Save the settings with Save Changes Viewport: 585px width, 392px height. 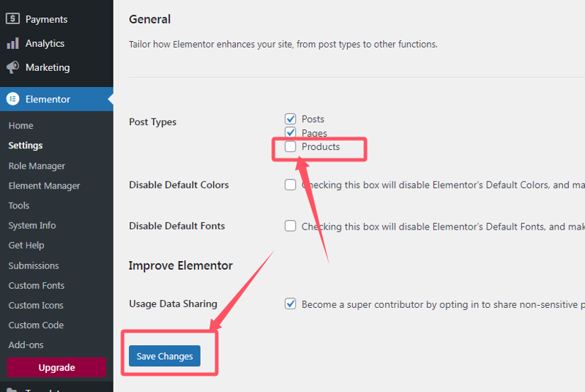(165, 356)
